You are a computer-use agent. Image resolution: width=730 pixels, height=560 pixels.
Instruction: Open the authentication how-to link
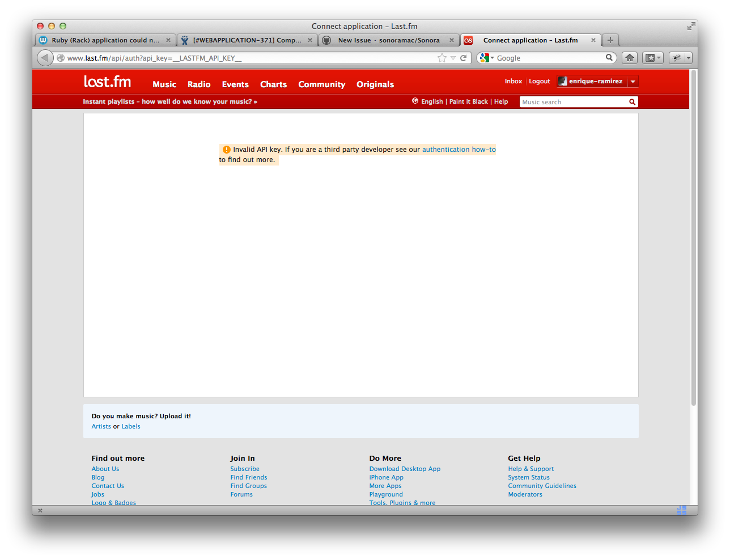[459, 150]
